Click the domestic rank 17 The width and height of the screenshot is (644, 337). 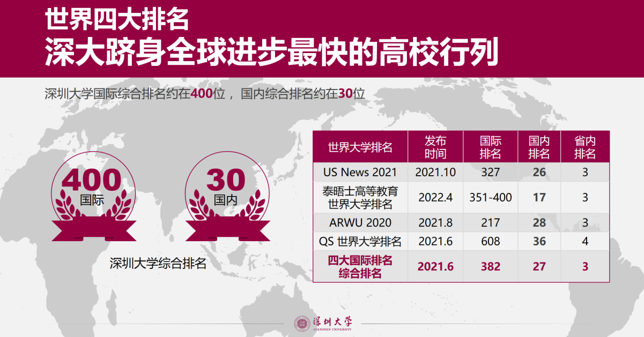click(539, 197)
